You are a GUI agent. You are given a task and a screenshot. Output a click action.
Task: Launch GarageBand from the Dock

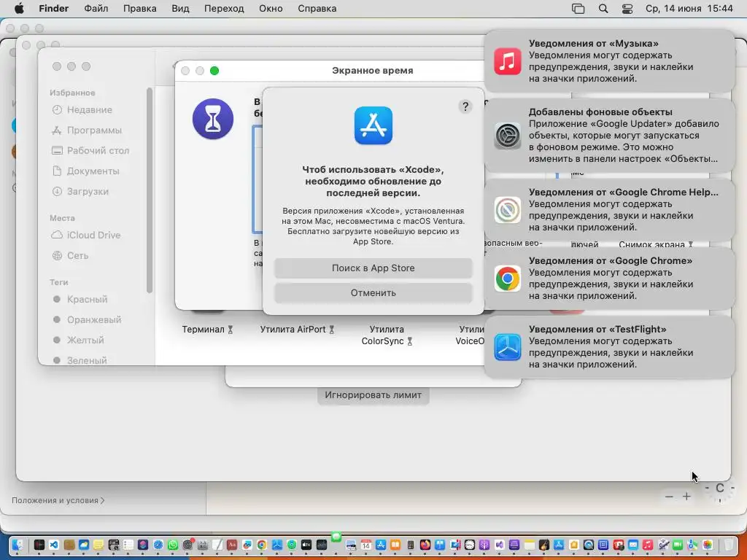click(x=544, y=545)
